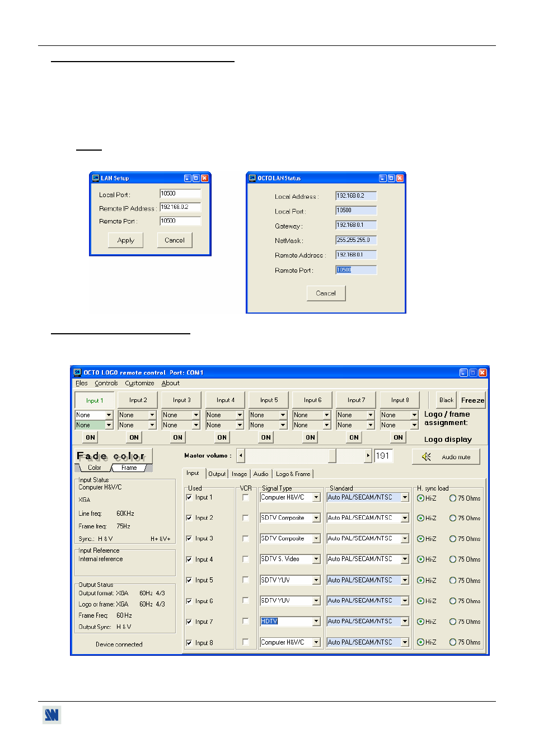Open the Controls menu
Image resolution: width=534 pixels, height=756 pixels.
(x=106, y=384)
